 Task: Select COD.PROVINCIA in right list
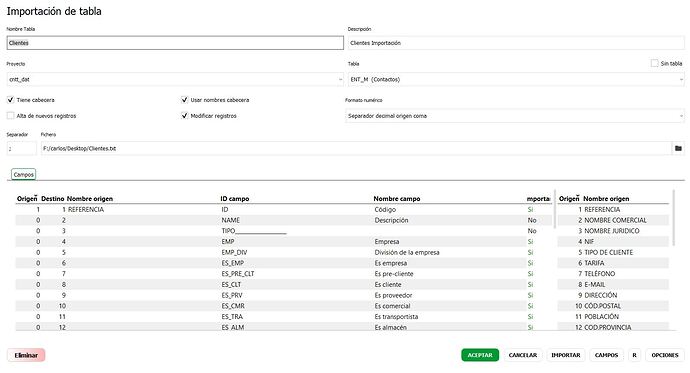613,327
